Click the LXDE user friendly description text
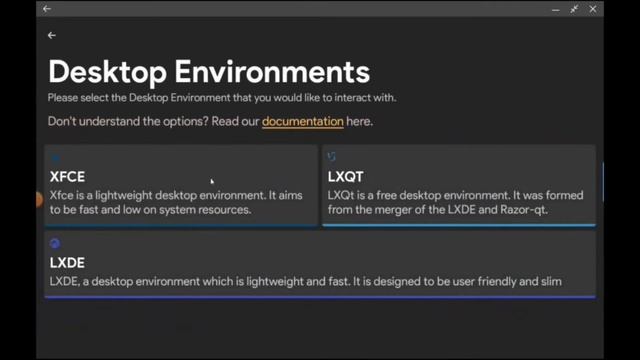This screenshot has width=640, height=360. [305, 282]
